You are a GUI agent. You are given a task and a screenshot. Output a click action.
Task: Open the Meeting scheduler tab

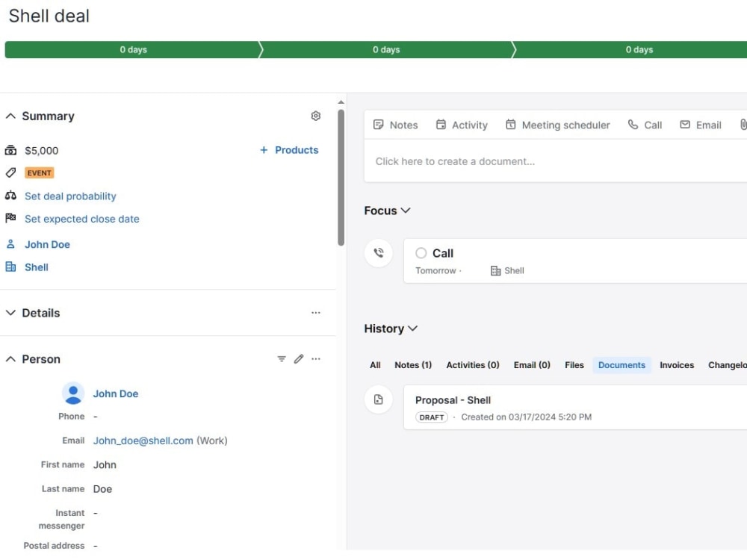(557, 125)
